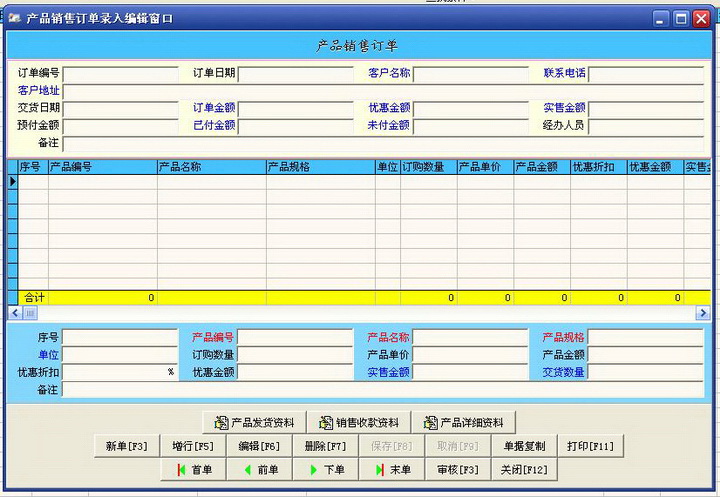This screenshot has width=720, height=497.
Task: Focus the detail 产品名称 field
Action: pos(470,338)
